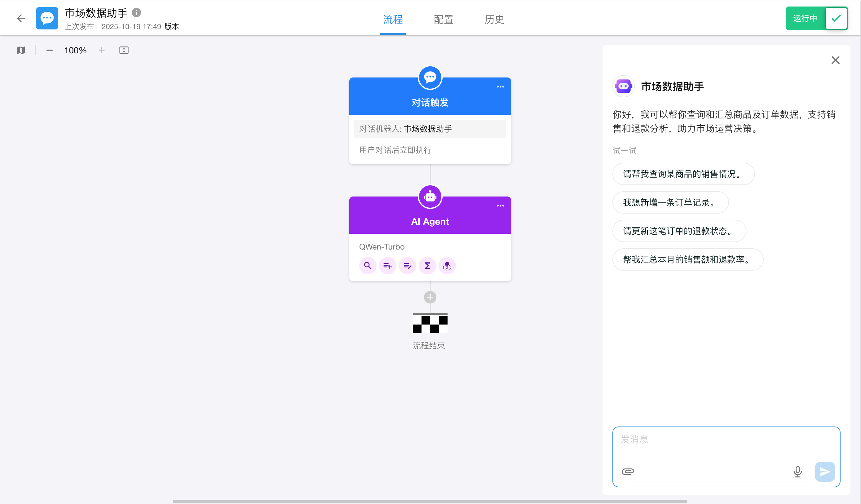The width and height of the screenshot is (861, 504).
Task: Switch to the 历史 tab
Action: 494,20
